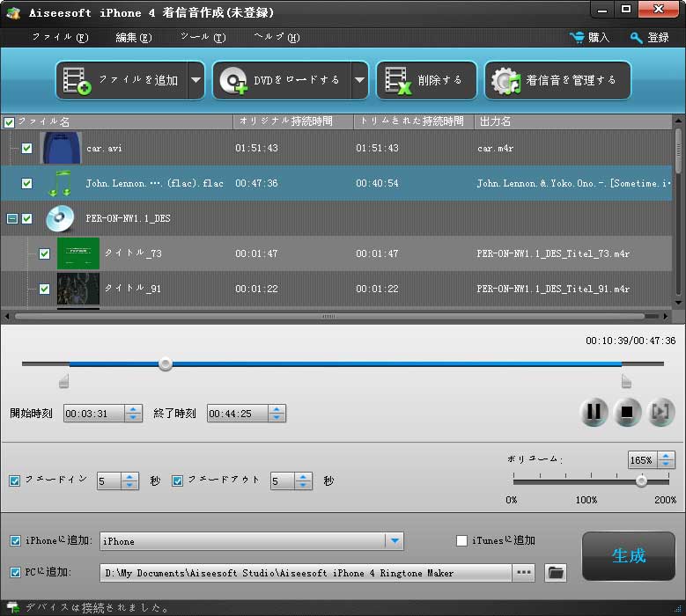Image resolution: width=686 pixels, height=616 pixels.
Task: Click the ボリューム volume slider handle
Action: tap(641, 480)
